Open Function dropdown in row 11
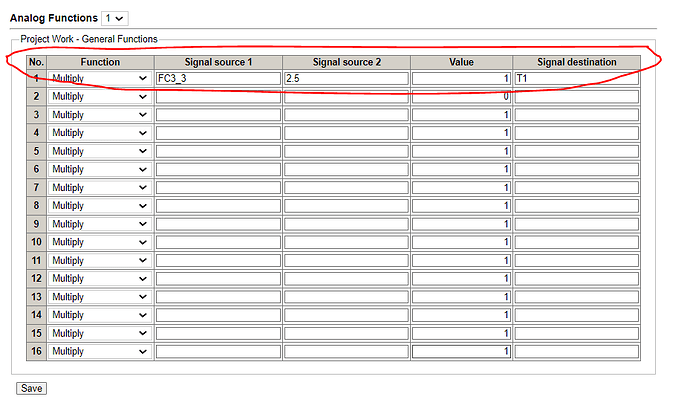This screenshot has height=413, width=690. [100, 261]
